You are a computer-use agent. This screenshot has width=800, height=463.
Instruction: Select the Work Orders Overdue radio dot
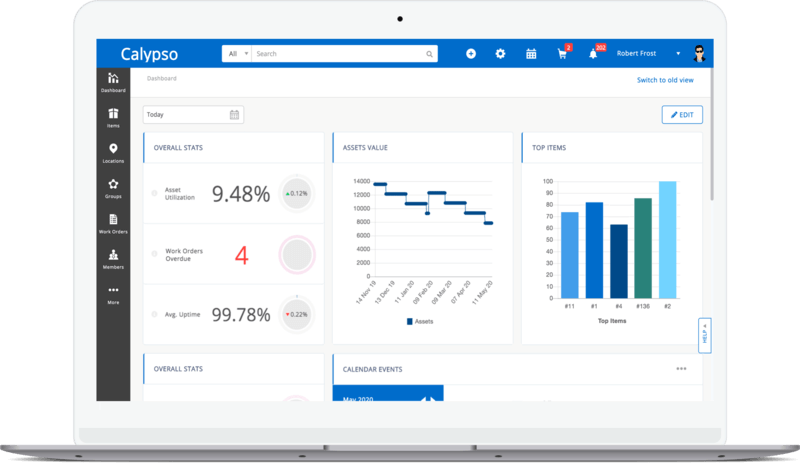[154, 254]
